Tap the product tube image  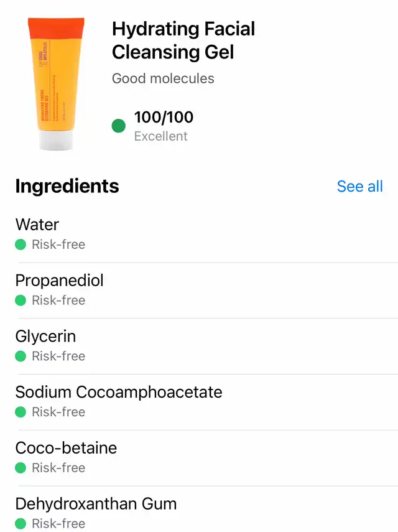(x=55, y=84)
